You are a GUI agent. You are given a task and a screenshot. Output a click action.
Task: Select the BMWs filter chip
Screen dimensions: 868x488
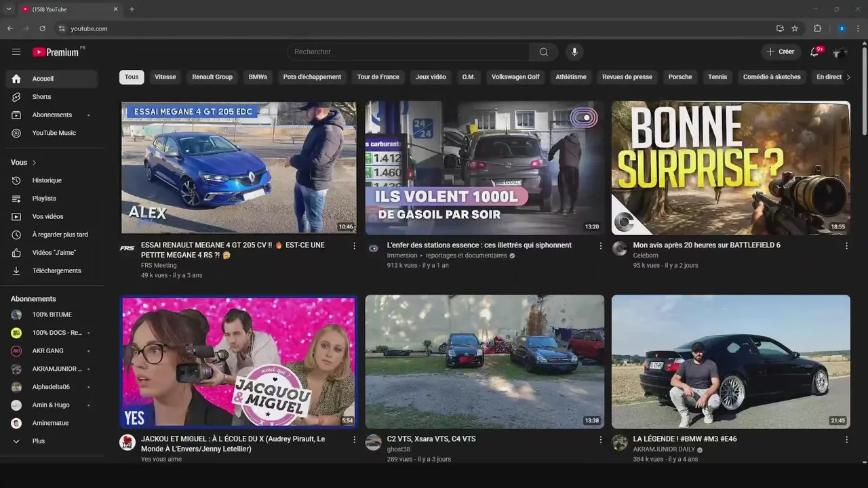(x=258, y=77)
